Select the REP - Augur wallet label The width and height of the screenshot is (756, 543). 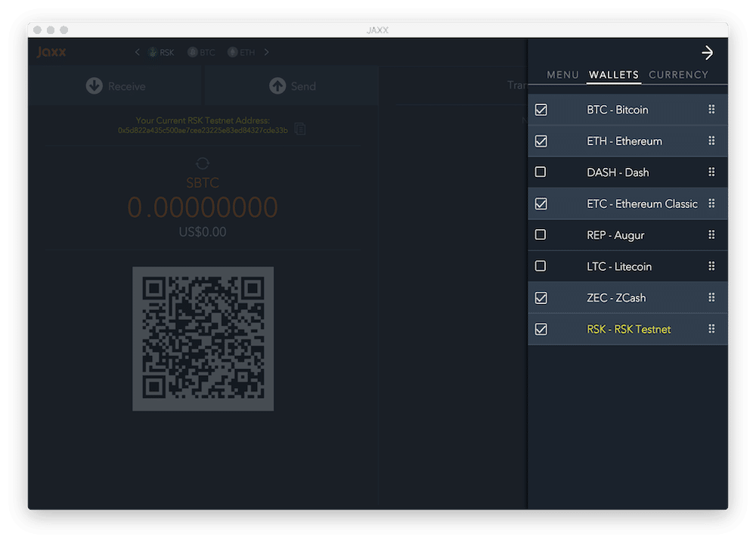(x=615, y=235)
